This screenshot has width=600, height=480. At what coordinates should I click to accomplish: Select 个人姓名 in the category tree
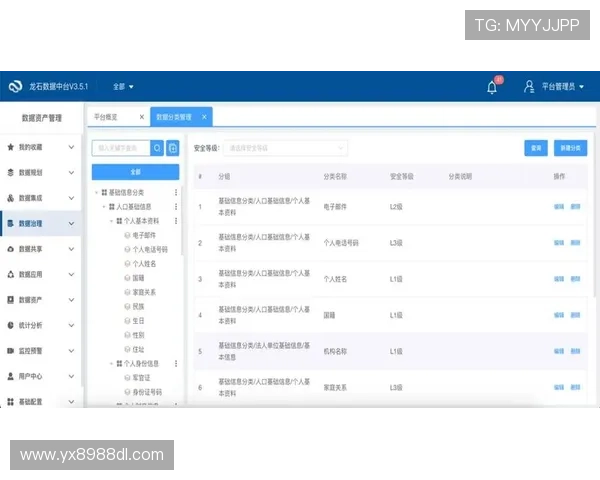pyautogui.click(x=144, y=264)
